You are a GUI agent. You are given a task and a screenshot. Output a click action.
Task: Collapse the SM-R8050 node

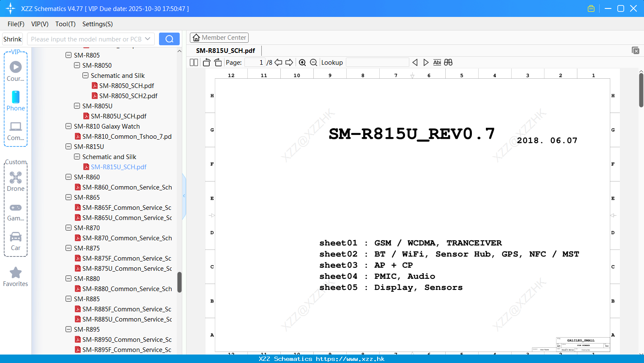point(77,65)
